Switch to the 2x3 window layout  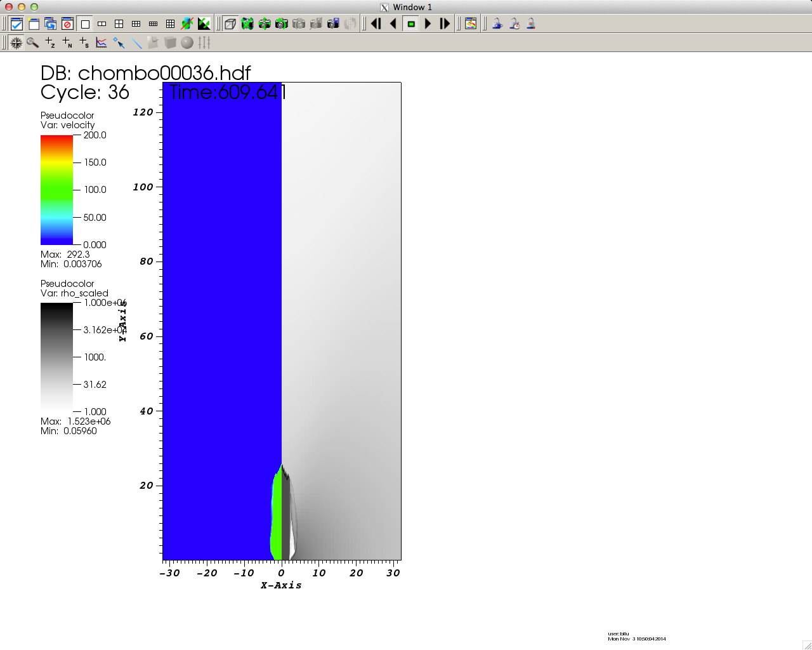tap(136, 24)
